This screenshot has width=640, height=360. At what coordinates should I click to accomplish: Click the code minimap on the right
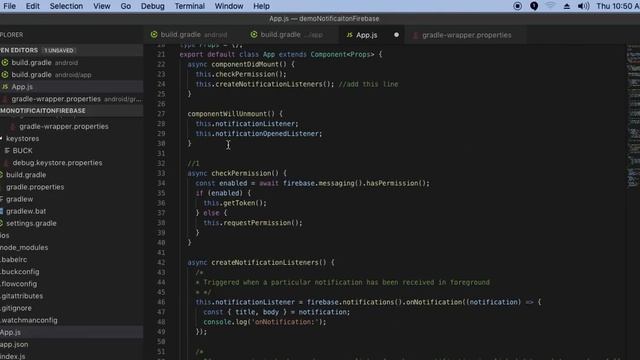point(633,116)
